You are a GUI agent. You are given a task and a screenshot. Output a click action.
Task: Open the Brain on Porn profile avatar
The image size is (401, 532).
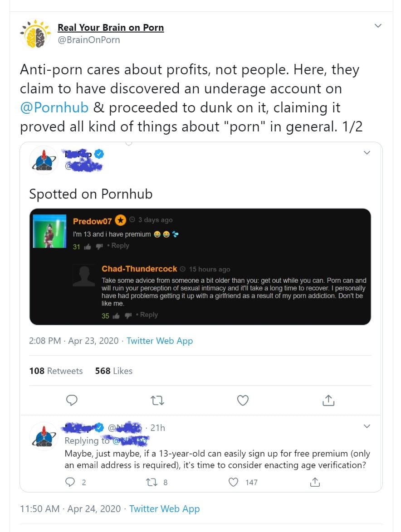pyautogui.click(x=34, y=34)
